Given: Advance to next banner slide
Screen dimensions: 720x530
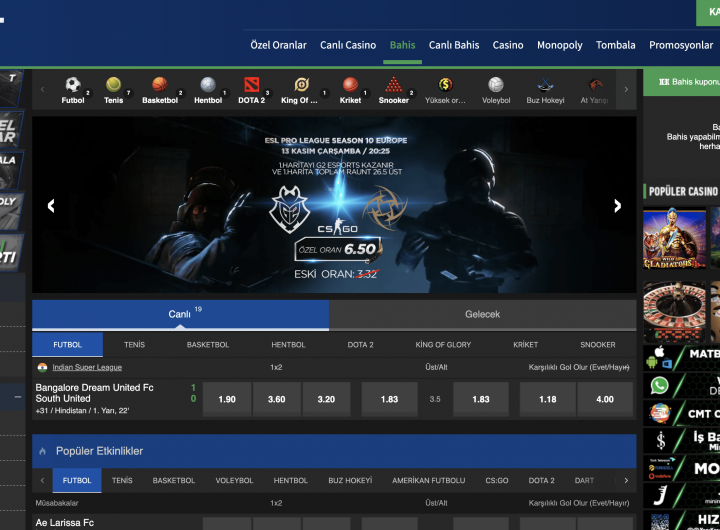Looking at the screenshot, I should tap(618, 205).
